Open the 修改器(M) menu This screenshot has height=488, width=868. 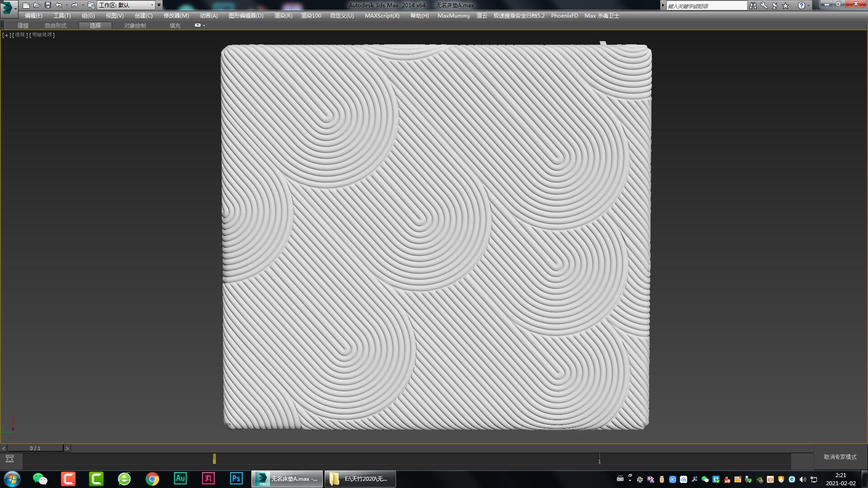[176, 15]
